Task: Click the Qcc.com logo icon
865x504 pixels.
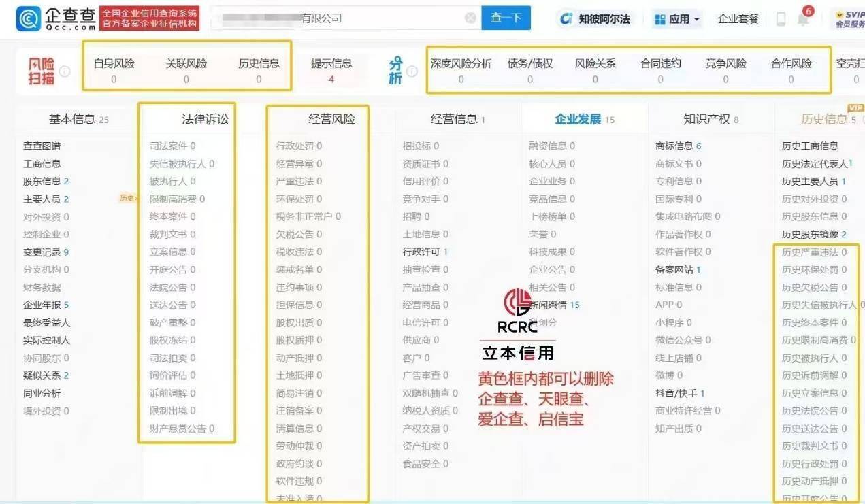Action: pos(28,19)
